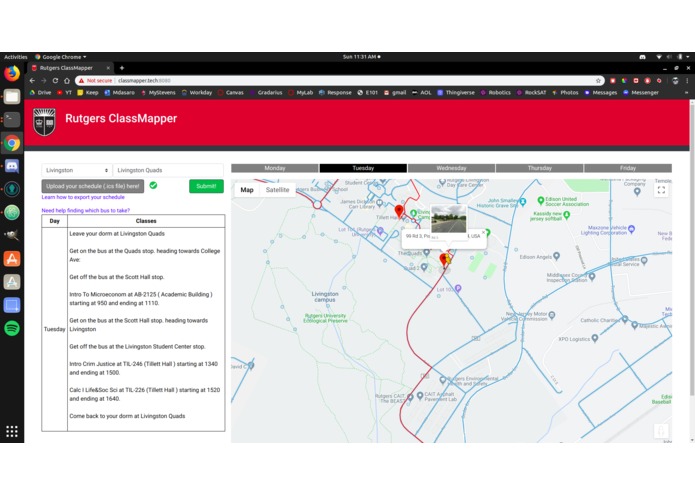Open the Thingiverse bookmark
This screenshot has height=494, width=695.
tap(456, 93)
